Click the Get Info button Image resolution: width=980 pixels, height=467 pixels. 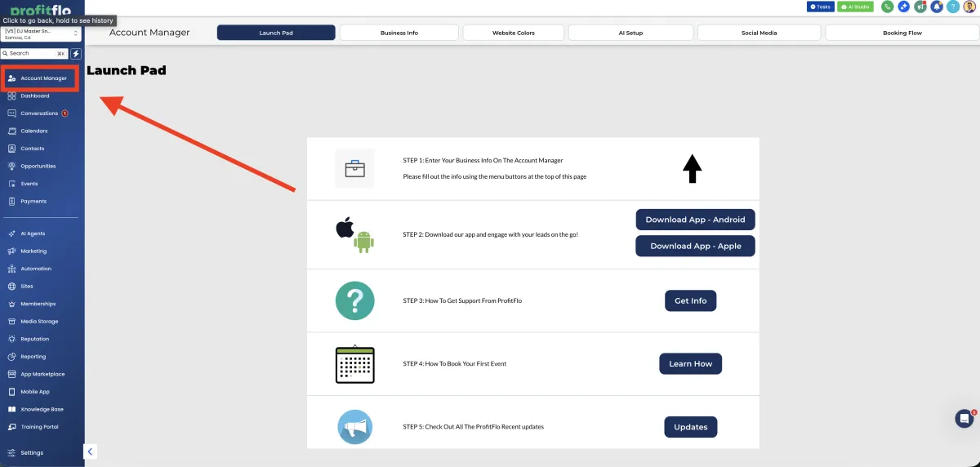pos(691,300)
